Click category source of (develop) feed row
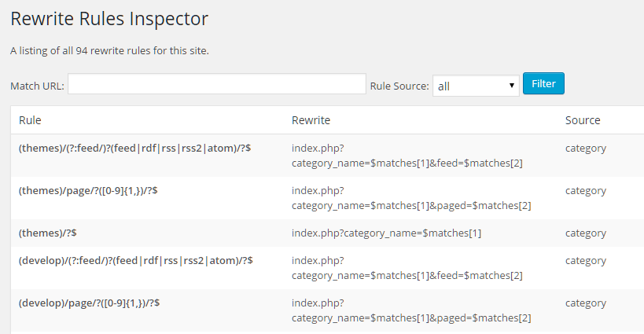Viewport: 644px width, 334px height. (x=585, y=261)
